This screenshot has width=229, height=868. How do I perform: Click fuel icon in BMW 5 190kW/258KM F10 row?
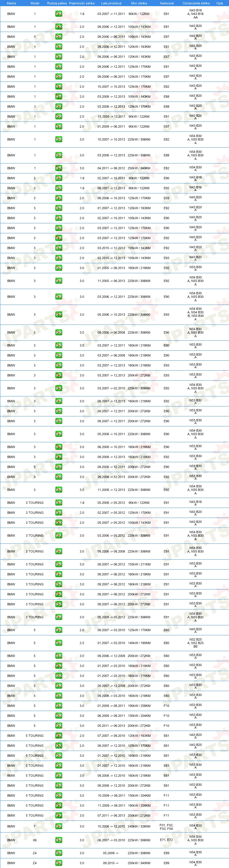pos(59,706)
